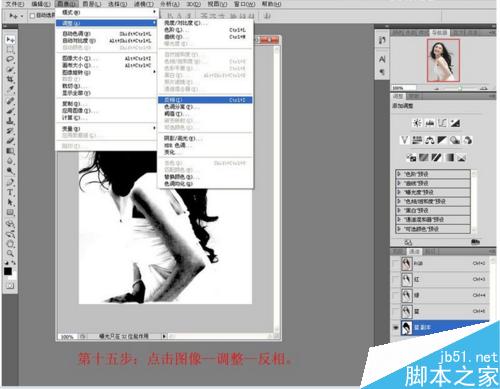Toggle Quick Mask mode button below color swatches

(10, 285)
